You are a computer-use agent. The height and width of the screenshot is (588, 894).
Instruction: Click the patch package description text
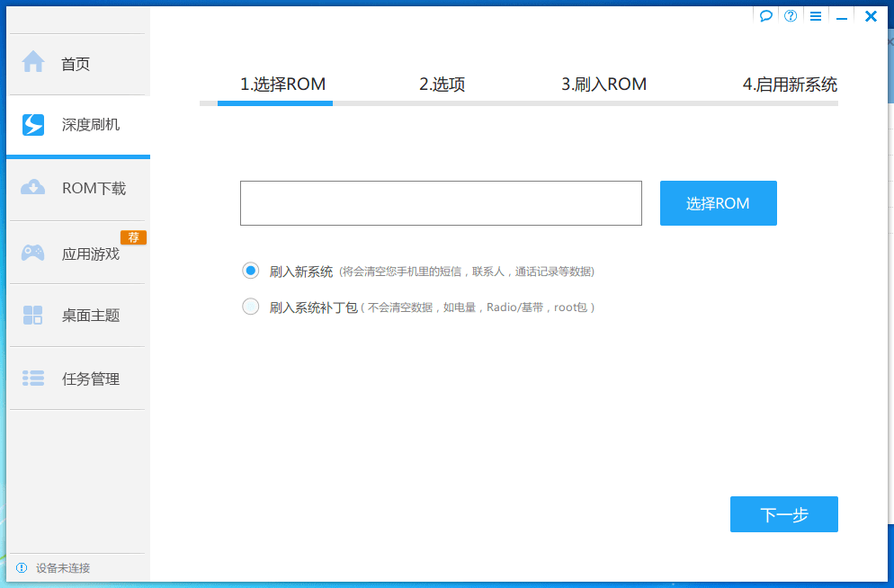478,307
